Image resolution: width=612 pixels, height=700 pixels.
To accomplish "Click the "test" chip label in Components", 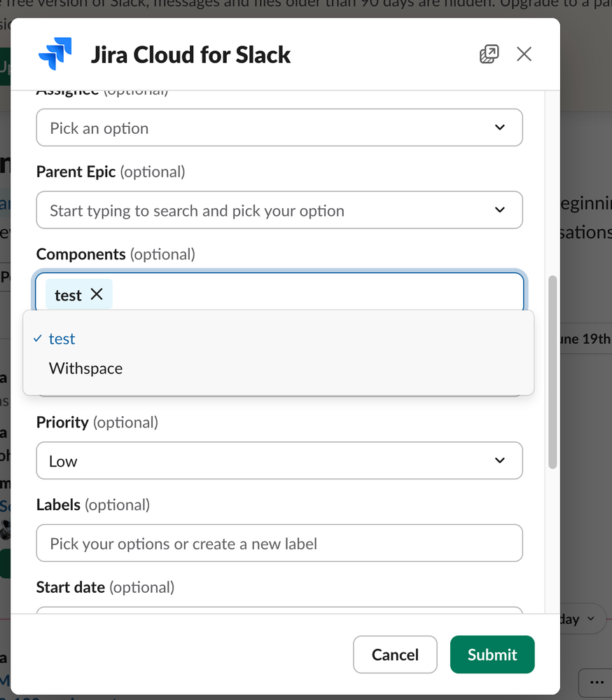I will click(68, 295).
